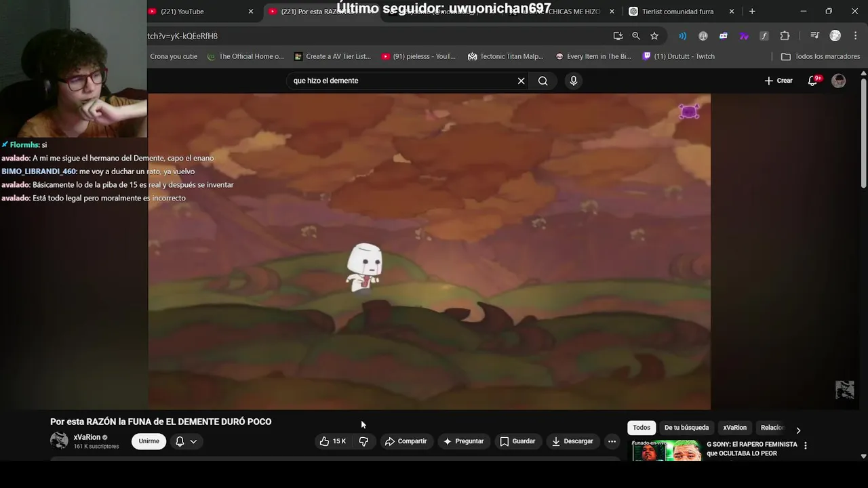
Task: Open the Extensions puzzle piece menu
Action: [x=785, y=36]
